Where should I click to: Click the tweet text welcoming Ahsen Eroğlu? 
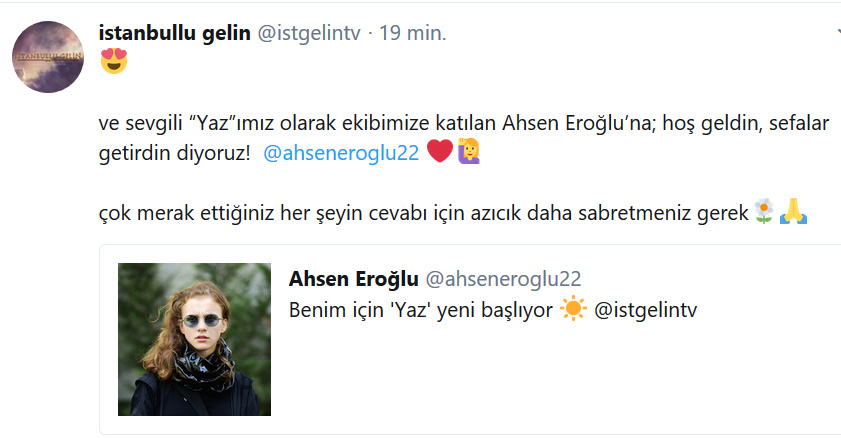(464, 138)
